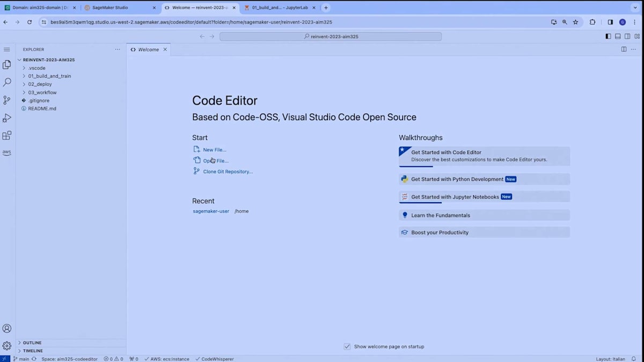Close the Welcome editor tab

[x=165, y=49]
